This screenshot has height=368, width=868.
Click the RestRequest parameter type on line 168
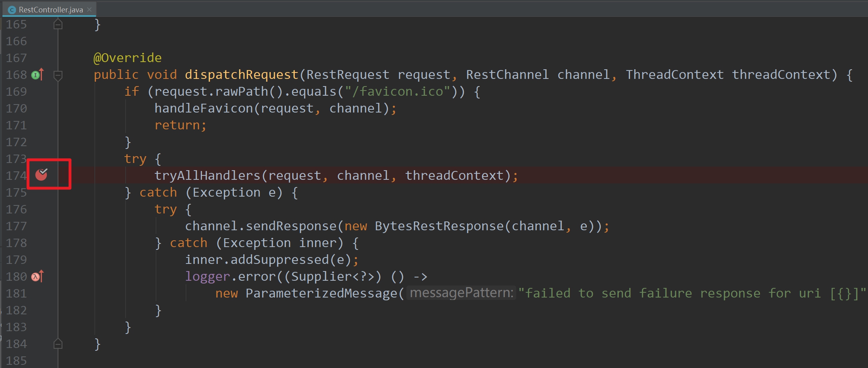point(348,75)
